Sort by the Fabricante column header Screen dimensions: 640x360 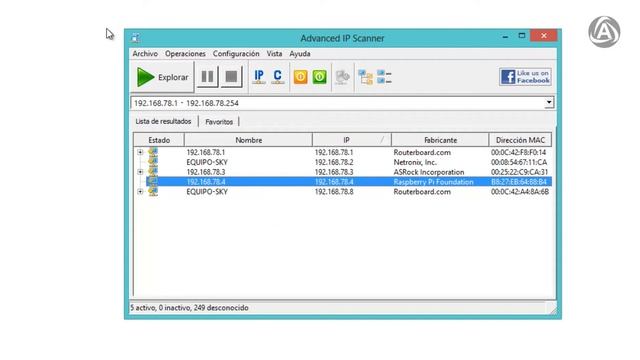[x=440, y=140]
